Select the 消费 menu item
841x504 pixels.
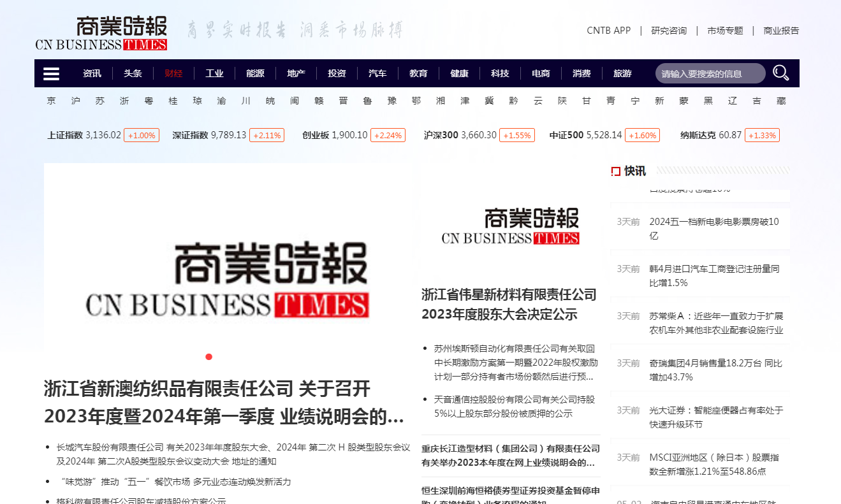click(x=581, y=73)
